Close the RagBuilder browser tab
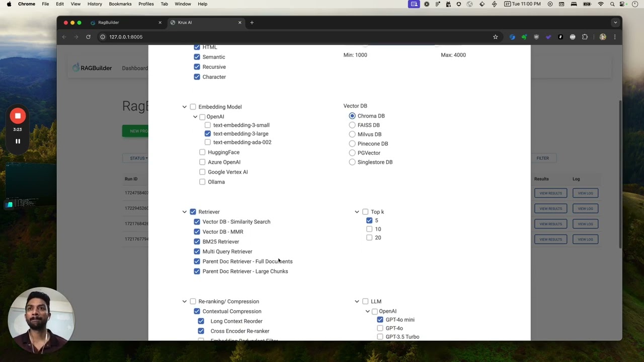This screenshot has width=644, height=362. [x=160, y=23]
